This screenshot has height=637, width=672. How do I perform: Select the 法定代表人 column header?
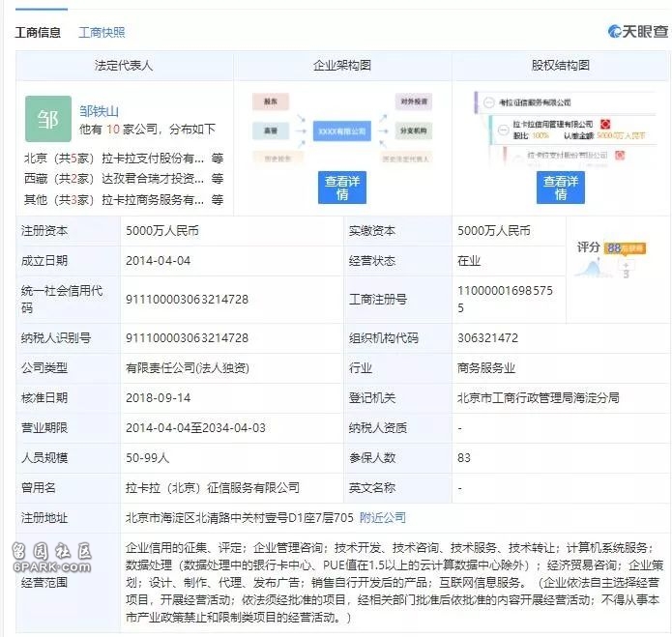tap(124, 66)
